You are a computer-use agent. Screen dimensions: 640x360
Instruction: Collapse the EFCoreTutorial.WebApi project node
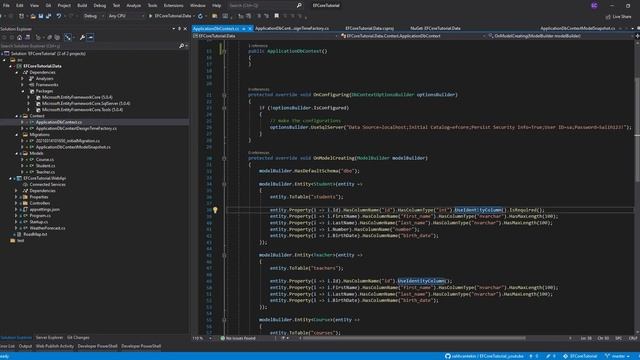point(11,178)
